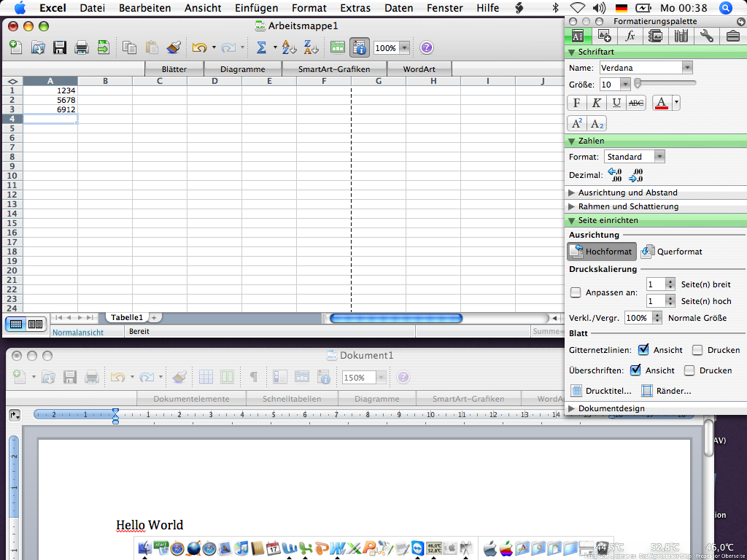
Task: Open the Excel zoom 100% dropdown
Action: 404,47
